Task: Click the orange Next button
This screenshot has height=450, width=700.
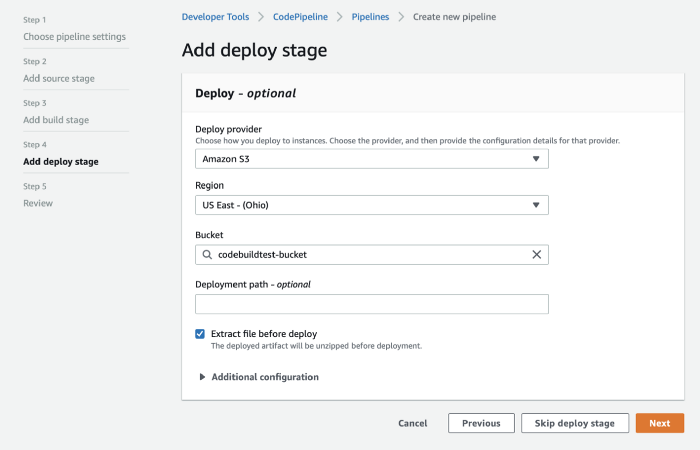Action: point(660,423)
